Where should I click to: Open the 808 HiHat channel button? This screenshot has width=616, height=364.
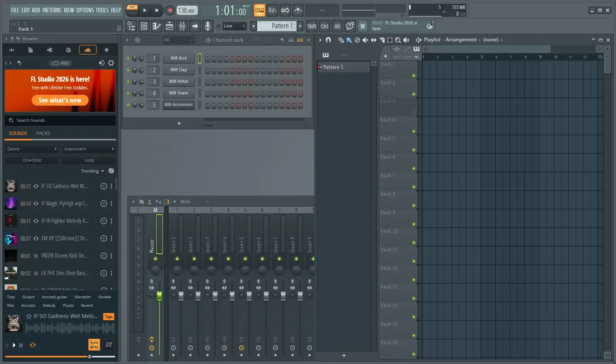point(178,82)
